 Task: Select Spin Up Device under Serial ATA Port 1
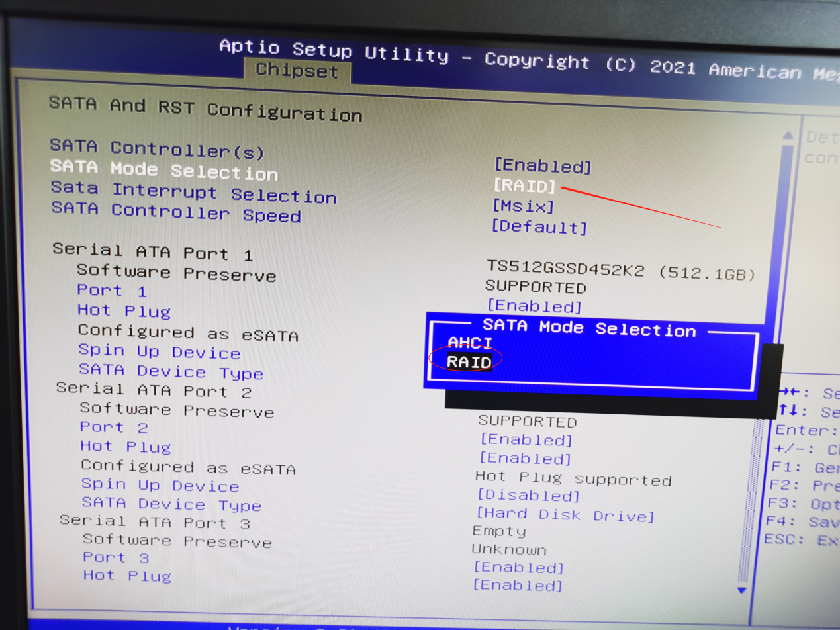click(159, 352)
